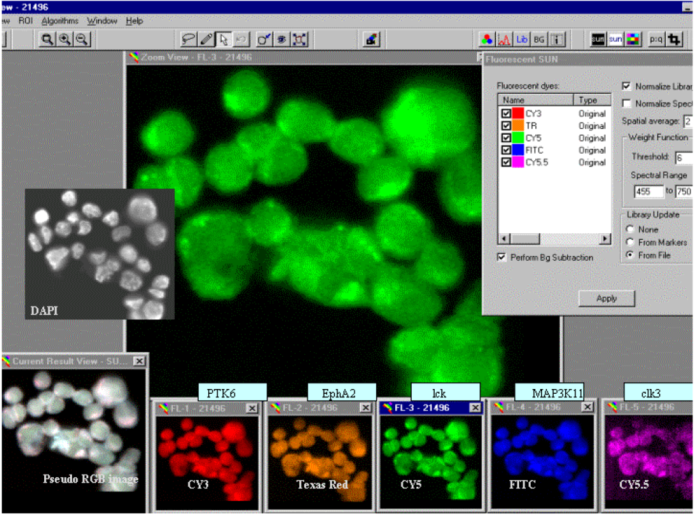Click the red CY3 color swatch

coord(518,113)
